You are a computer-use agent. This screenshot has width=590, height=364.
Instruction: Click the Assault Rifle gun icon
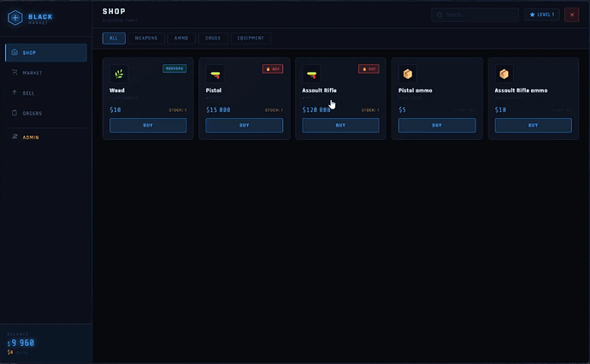tap(311, 74)
